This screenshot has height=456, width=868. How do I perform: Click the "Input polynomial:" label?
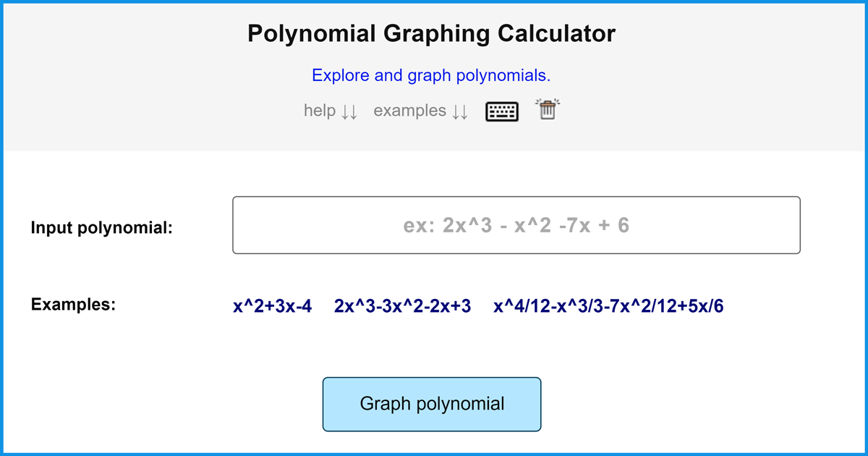(x=102, y=228)
